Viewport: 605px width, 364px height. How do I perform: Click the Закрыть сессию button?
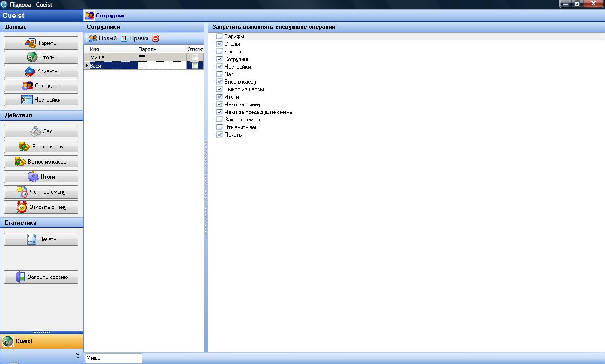(x=41, y=277)
